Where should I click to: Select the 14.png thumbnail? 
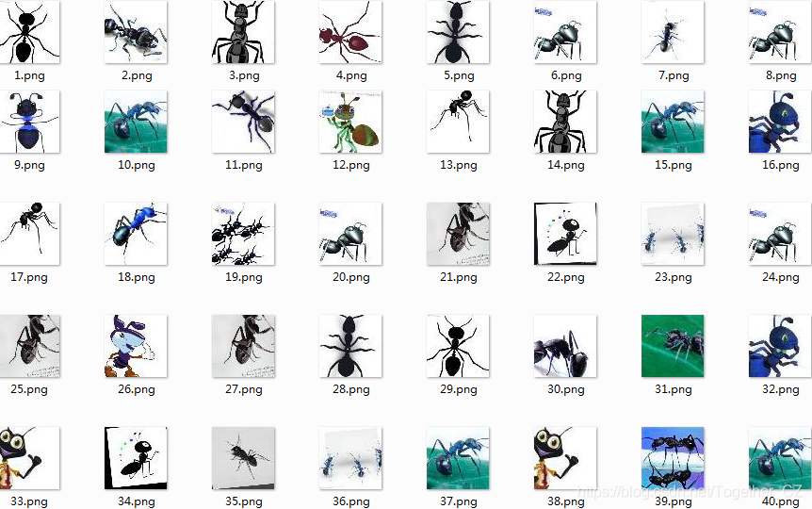pyautogui.click(x=565, y=122)
